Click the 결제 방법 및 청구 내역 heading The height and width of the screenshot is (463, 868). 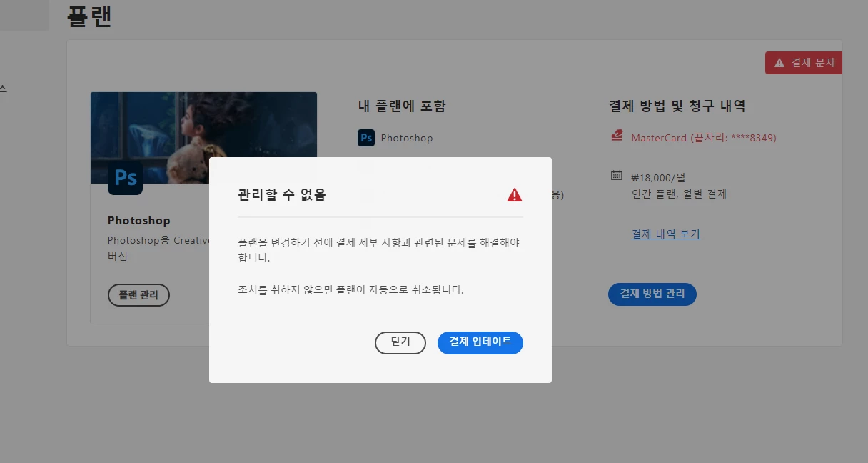(x=677, y=106)
